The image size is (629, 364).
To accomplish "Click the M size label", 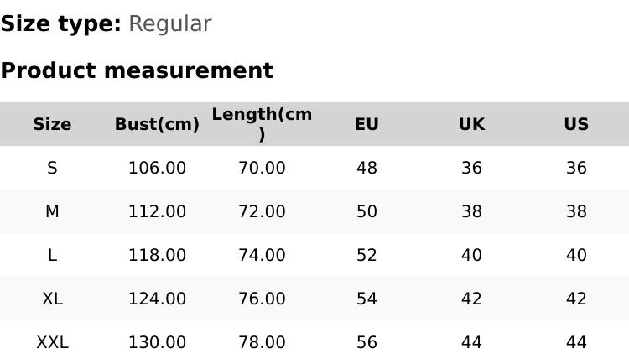I will (x=52, y=211).
